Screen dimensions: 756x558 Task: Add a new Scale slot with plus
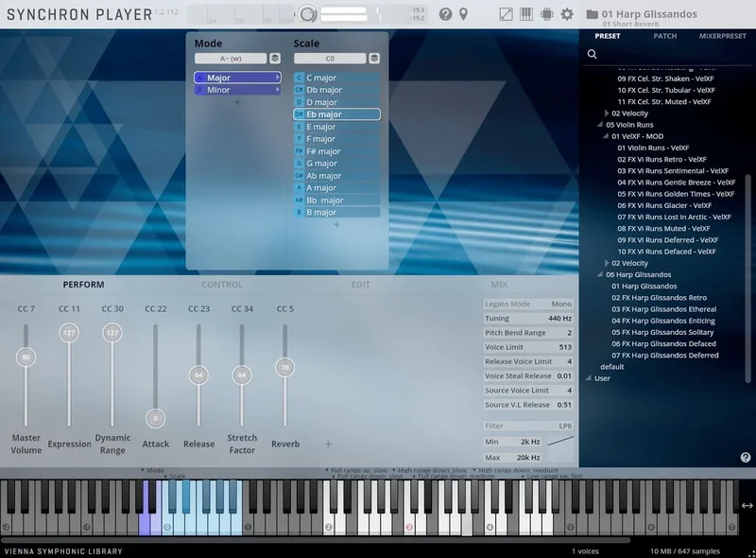pyautogui.click(x=336, y=224)
